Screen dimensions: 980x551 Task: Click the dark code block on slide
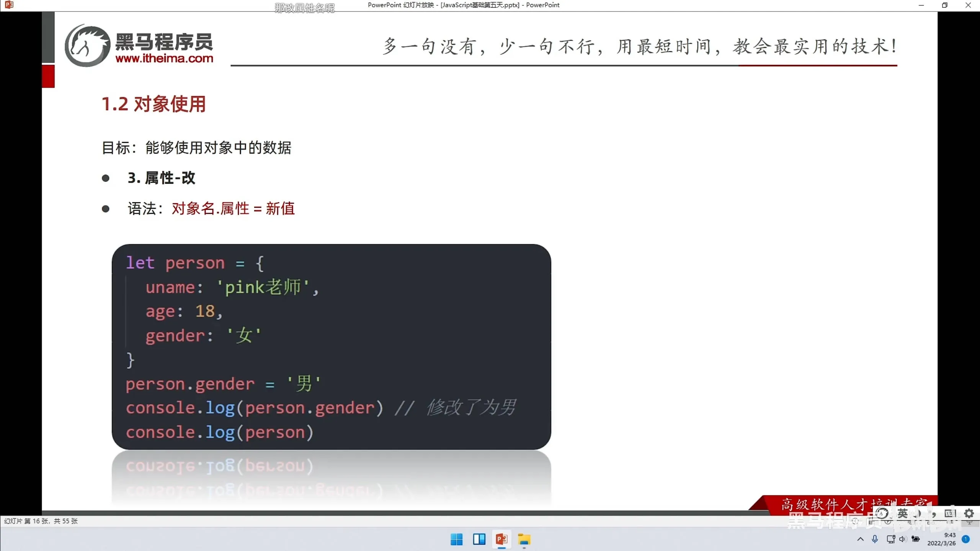331,347
